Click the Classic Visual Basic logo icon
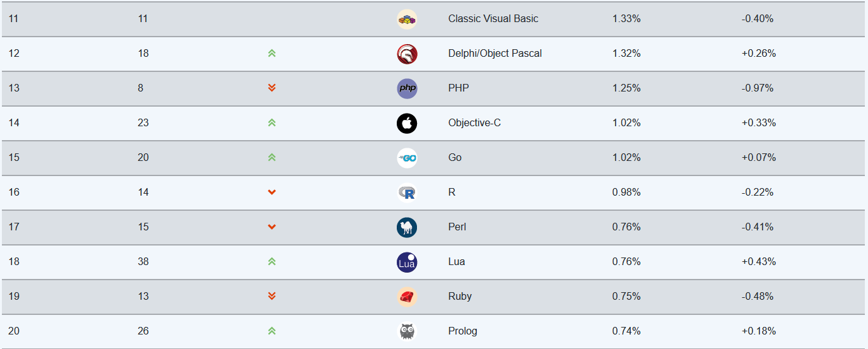This screenshot has width=868, height=349. 407,19
